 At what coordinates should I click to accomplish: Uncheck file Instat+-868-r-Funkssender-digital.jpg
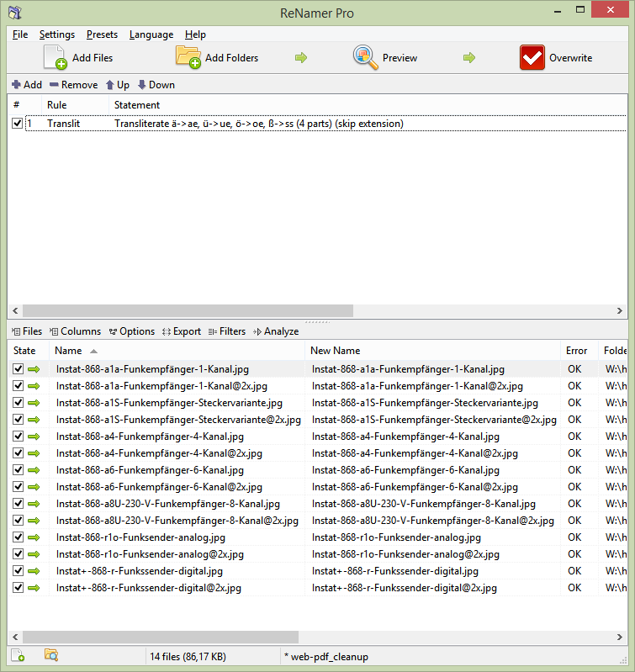(18, 571)
